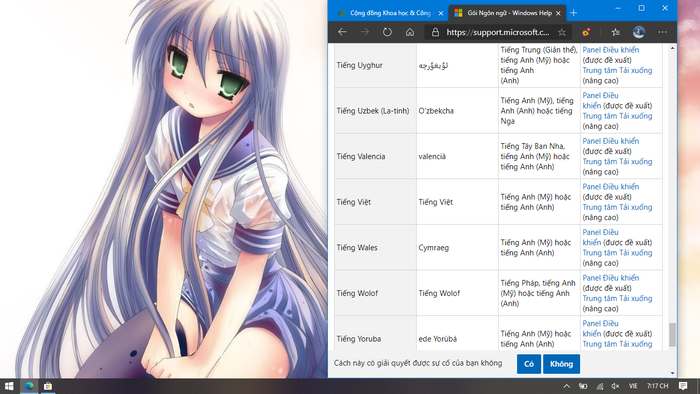Open Panel Điều khiển link for Tiếng Valencia
700x394 pixels.
tap(610, 141)
